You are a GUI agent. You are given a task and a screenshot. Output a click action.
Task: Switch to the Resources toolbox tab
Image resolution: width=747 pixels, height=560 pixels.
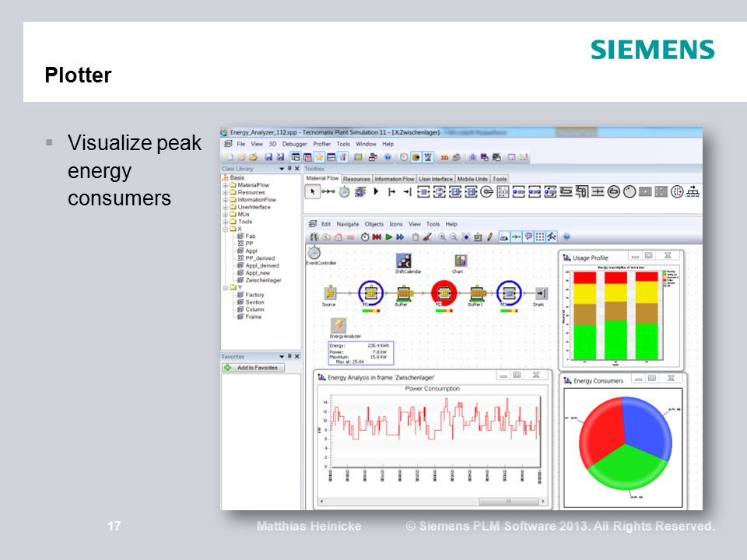coord(356,179)
